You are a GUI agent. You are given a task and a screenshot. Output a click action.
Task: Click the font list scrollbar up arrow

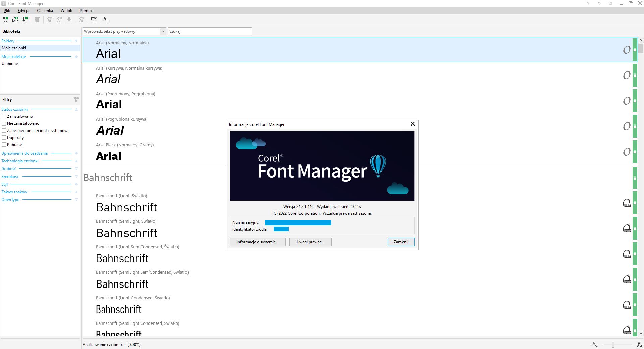pos(641,40)
